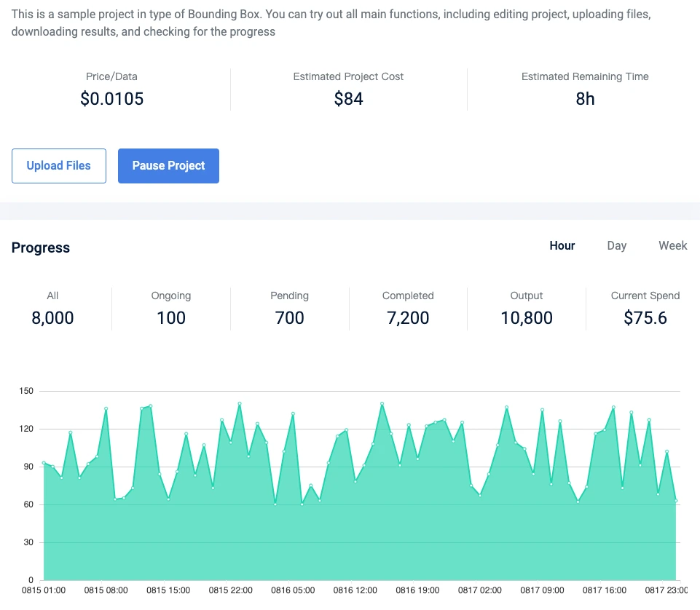
Task: Show progress by Week
Action: coord(672,246)
